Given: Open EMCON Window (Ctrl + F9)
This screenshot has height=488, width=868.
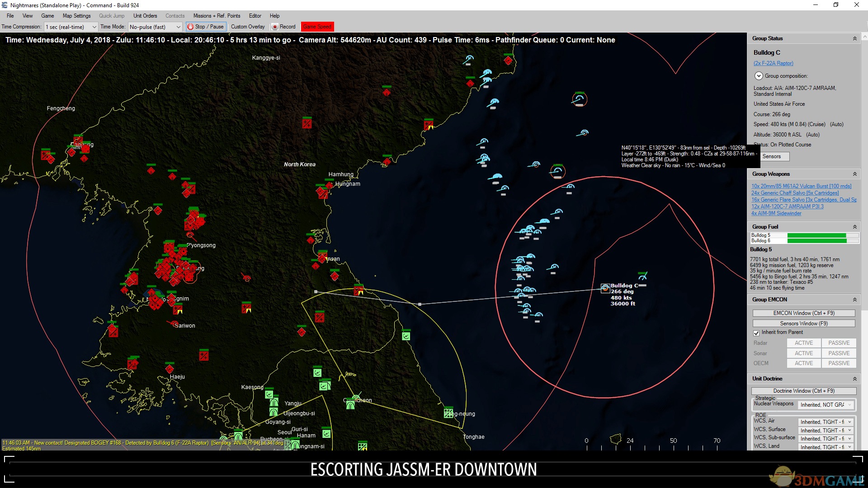Looking at the screenshot, I should point(803,313).
